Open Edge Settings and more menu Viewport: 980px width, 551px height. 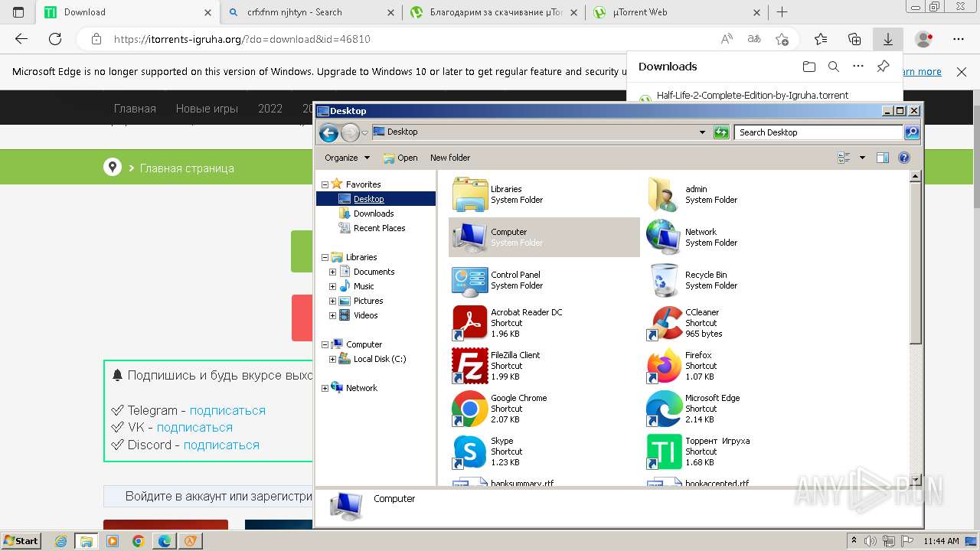pos(959,39)
